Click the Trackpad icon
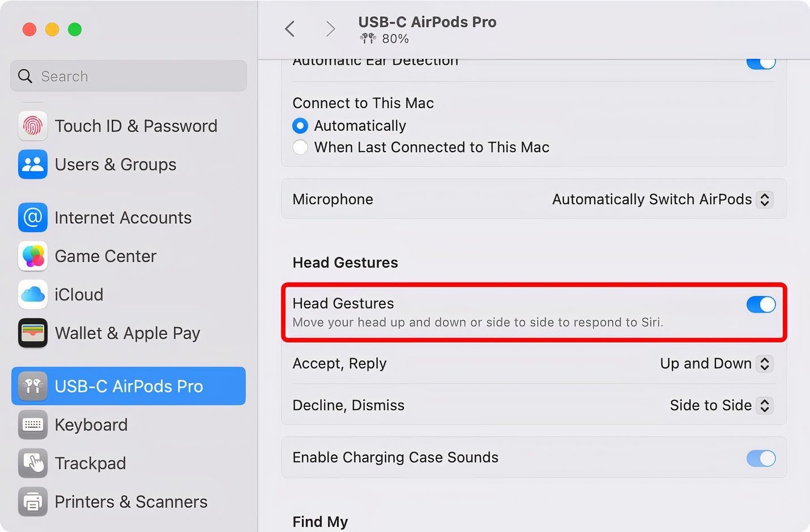The image size is (810, 532). coord(32,463)
